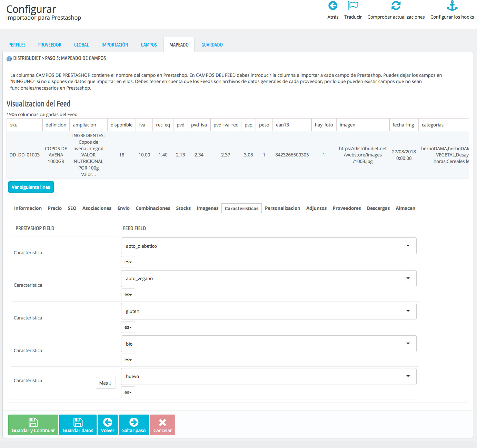Open the es language selector under apto_diabetico
The image size is (477, 448).
point(128,262)
